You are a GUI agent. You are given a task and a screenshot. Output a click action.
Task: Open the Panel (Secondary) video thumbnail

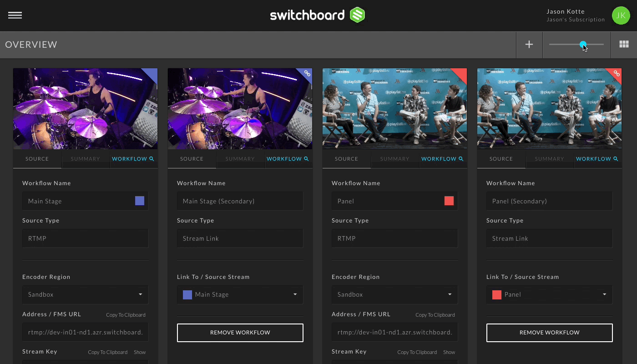(550, 109)
